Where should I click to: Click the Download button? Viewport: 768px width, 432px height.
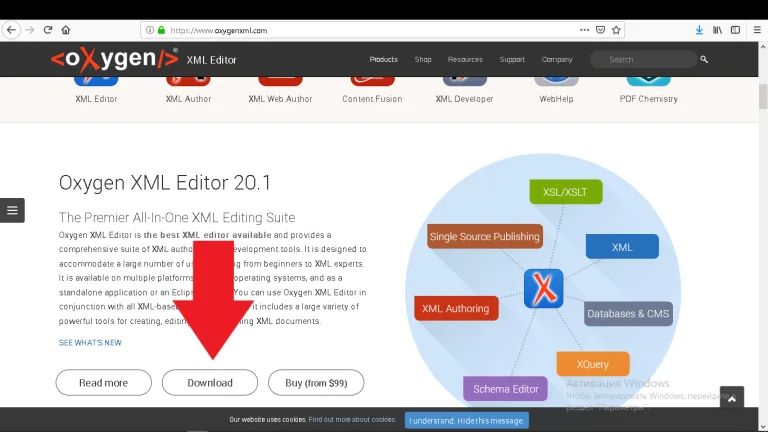tap(210, 383)
